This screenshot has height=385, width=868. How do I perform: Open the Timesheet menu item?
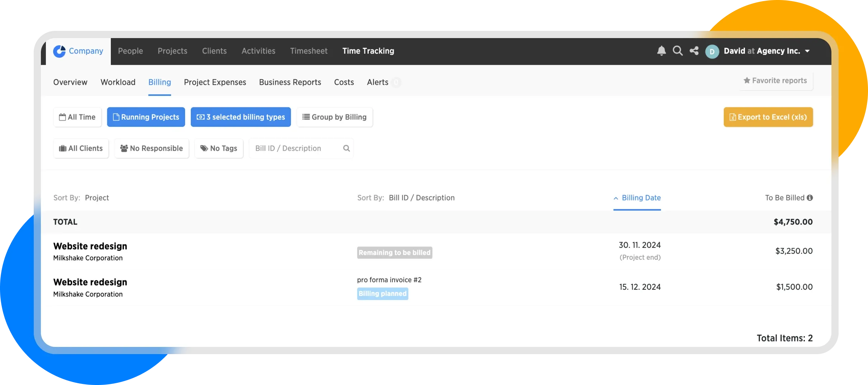pos(308,51)
